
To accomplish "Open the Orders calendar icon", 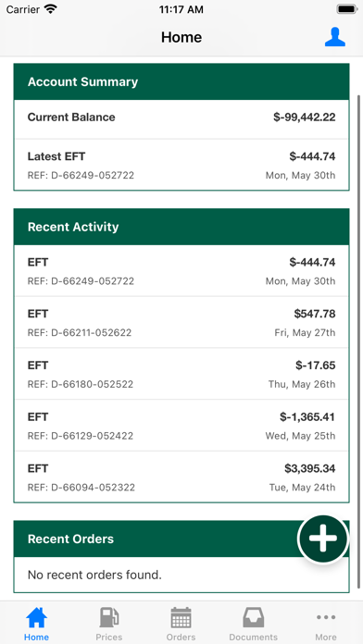I will [x=181, y=617].
